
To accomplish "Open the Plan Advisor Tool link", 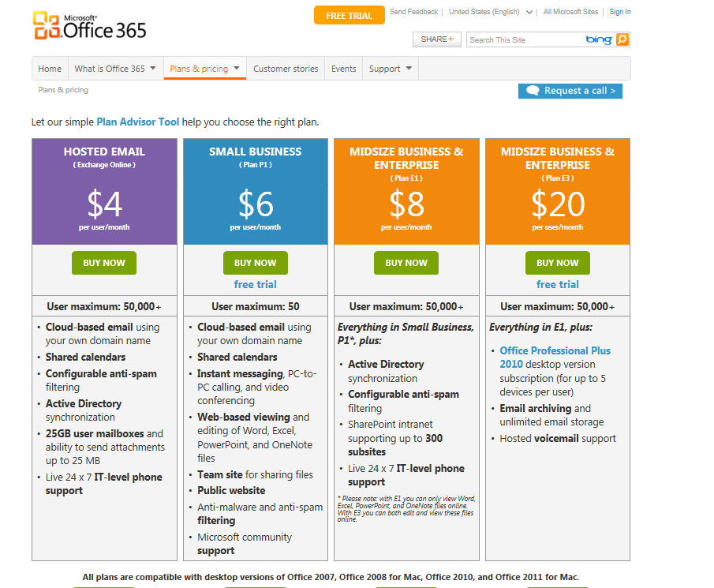I will [x=137, y=122].
